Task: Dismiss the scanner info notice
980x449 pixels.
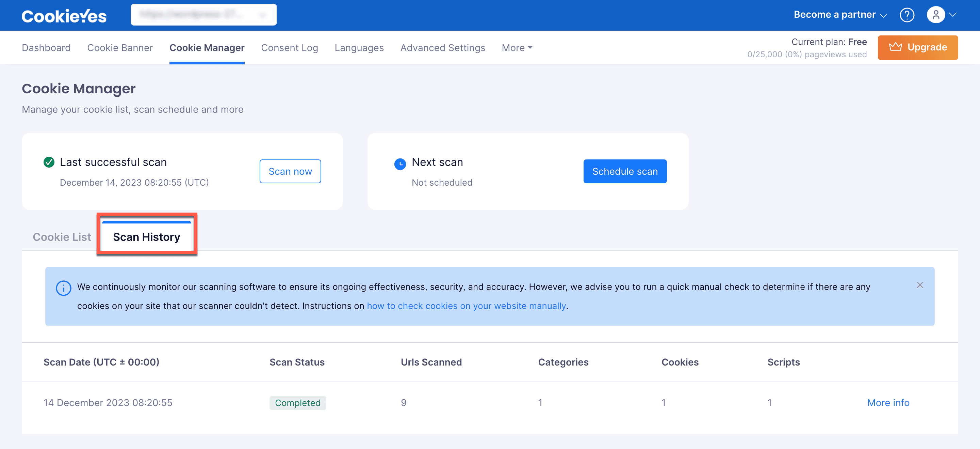Action: [x=920, y=285]
